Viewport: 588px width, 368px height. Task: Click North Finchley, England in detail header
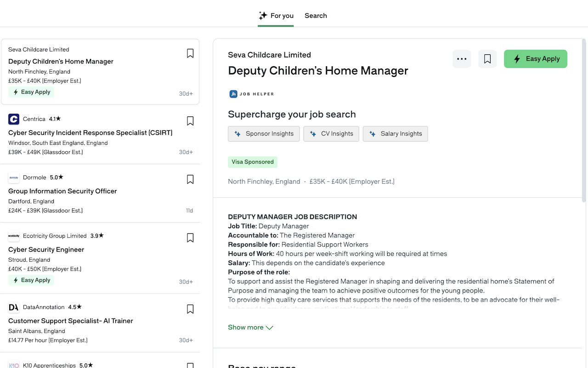(264, 182)
